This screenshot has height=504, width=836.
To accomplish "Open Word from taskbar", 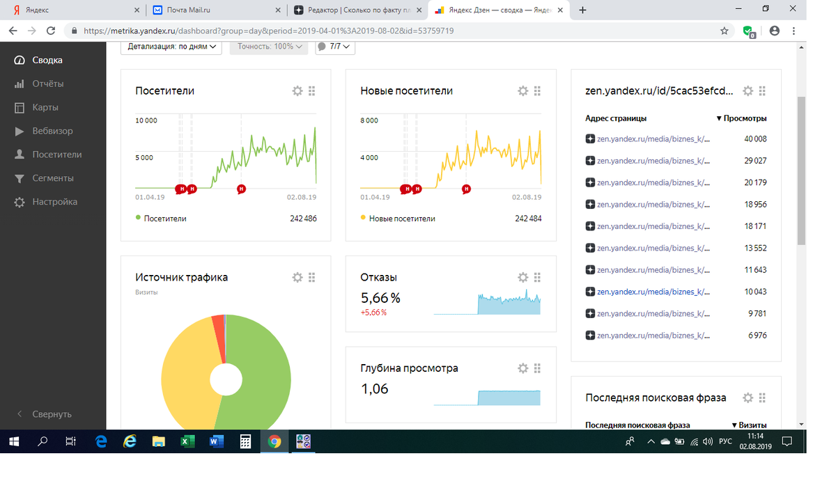I will (215, 441).
